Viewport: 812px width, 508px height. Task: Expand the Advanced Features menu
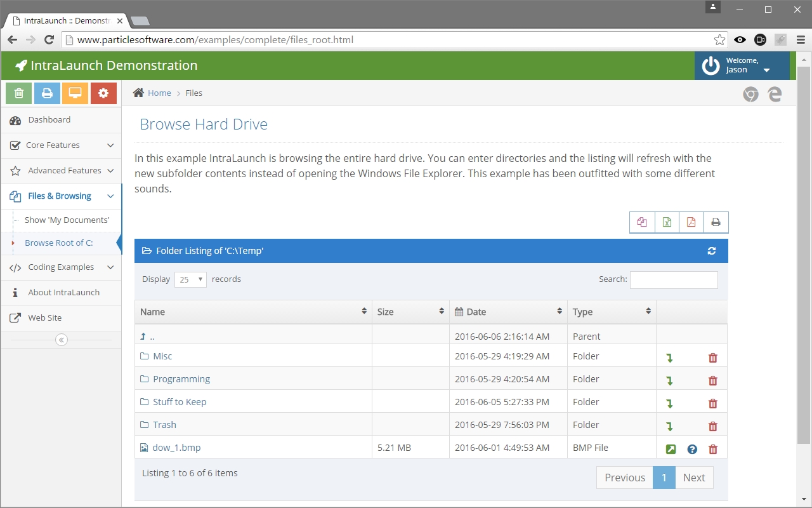point(61,171)
